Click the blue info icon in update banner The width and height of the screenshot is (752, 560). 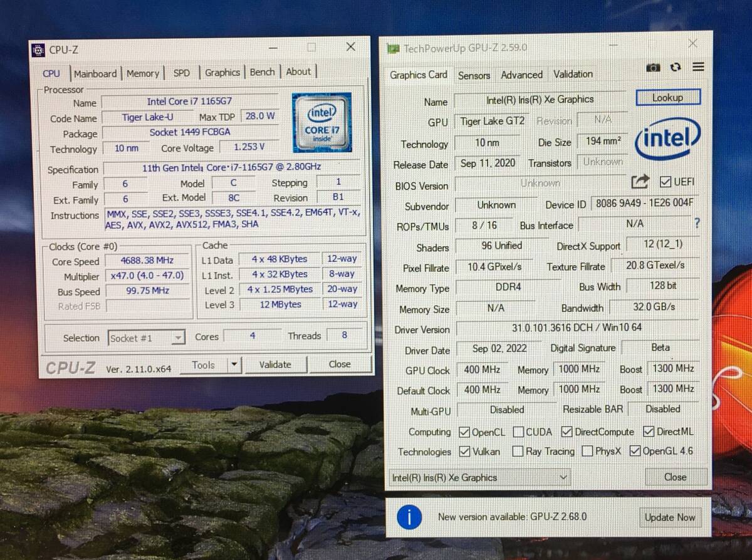[x=410, y=517]
